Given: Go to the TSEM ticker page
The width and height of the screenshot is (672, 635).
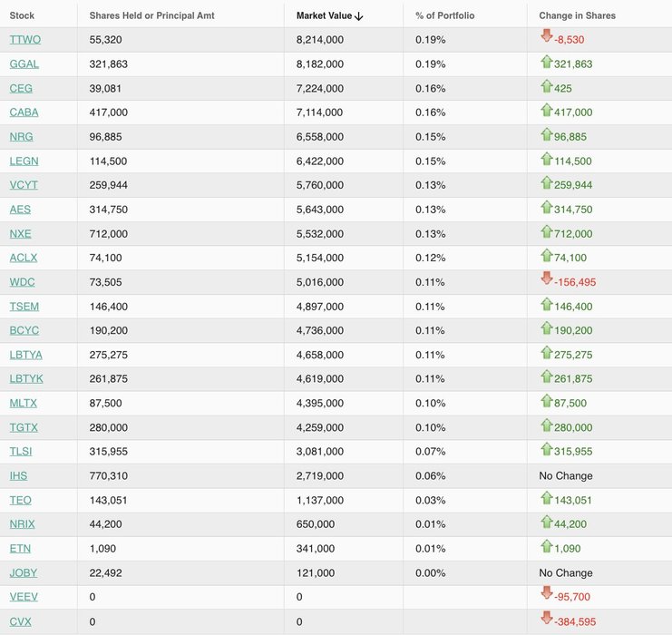Looking at the screenshot, I should tap(24, 307).
